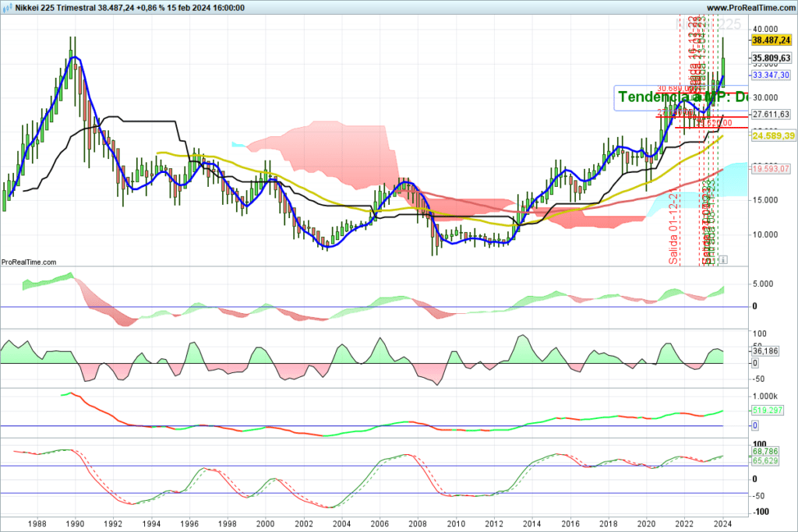Select the 2008 year label on the time axis
Screen dimensions: 798x532
point(418,523)
